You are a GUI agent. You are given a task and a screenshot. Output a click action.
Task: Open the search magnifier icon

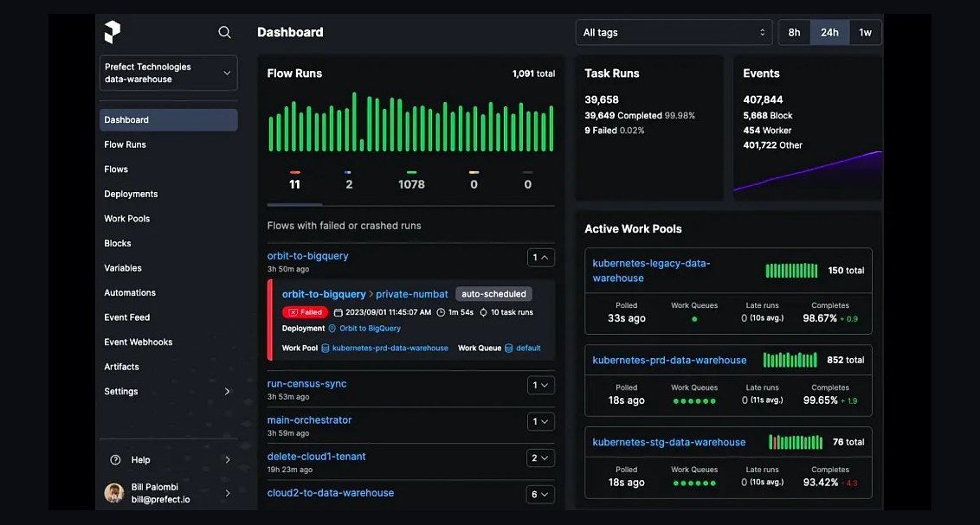[x=224, y=32]
